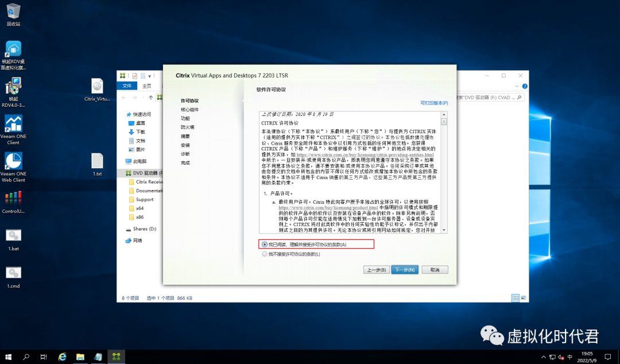Image resolution: width=620 pixels, height=364 pixels.
Task: Select "我不接受许可协议的条款(L)" radio button
Action: click(265, 254)
